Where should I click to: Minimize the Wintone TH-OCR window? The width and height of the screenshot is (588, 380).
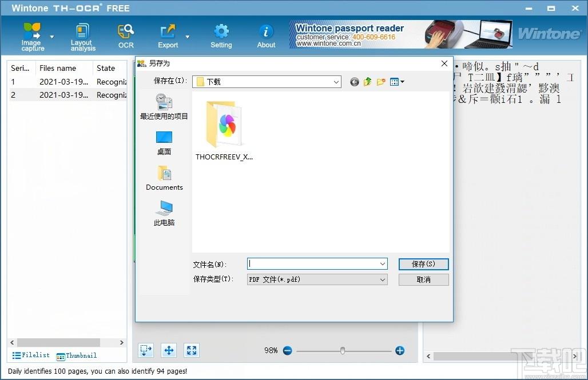click(529, 8)
